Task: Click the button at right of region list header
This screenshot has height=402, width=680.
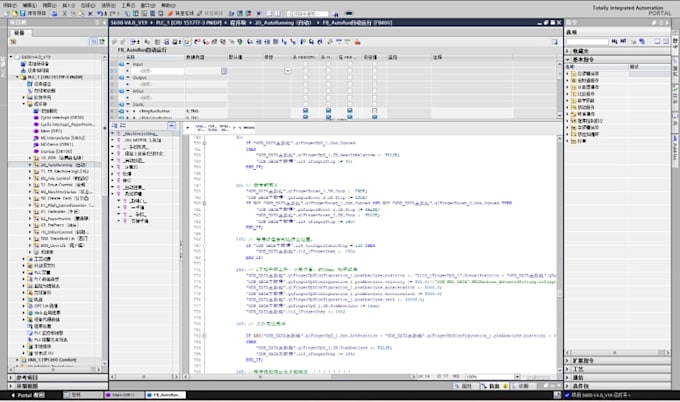Action: tap(172, 125)
